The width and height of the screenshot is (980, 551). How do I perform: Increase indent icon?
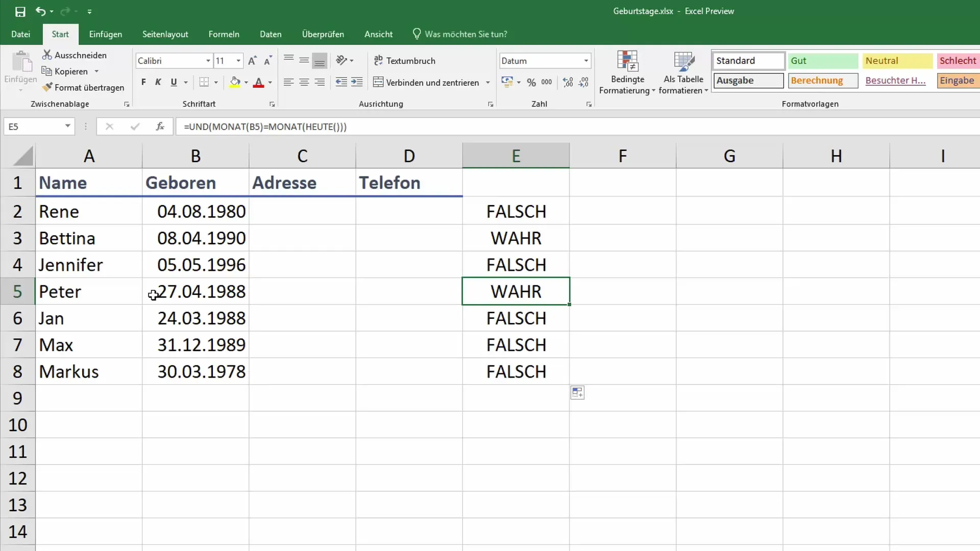(357, 82)
